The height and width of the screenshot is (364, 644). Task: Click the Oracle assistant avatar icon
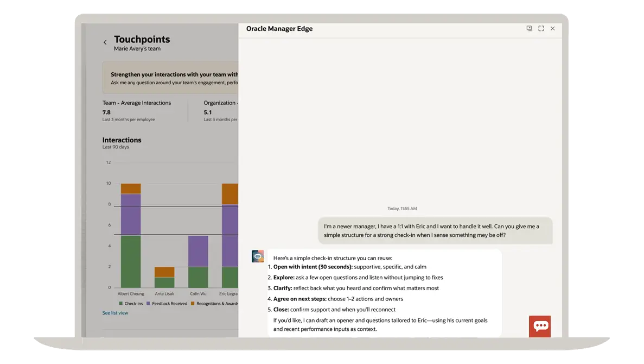[x=258, y=256]
